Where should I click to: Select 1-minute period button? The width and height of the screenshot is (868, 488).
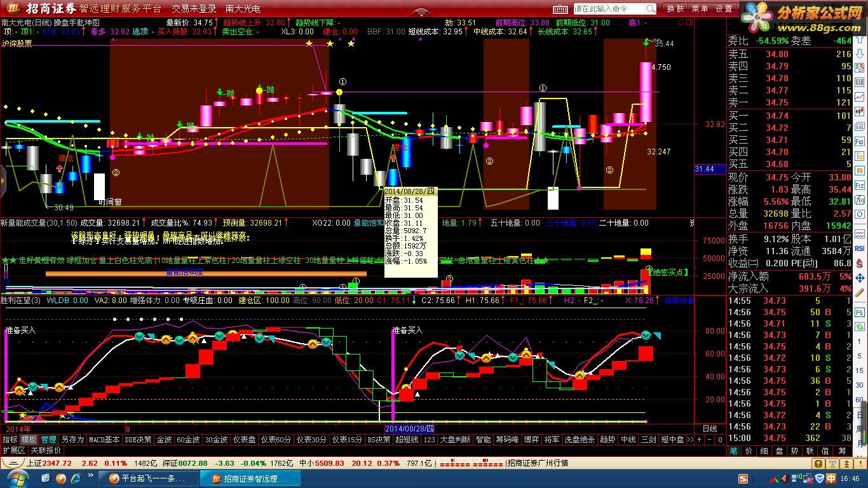click(860, 341)
